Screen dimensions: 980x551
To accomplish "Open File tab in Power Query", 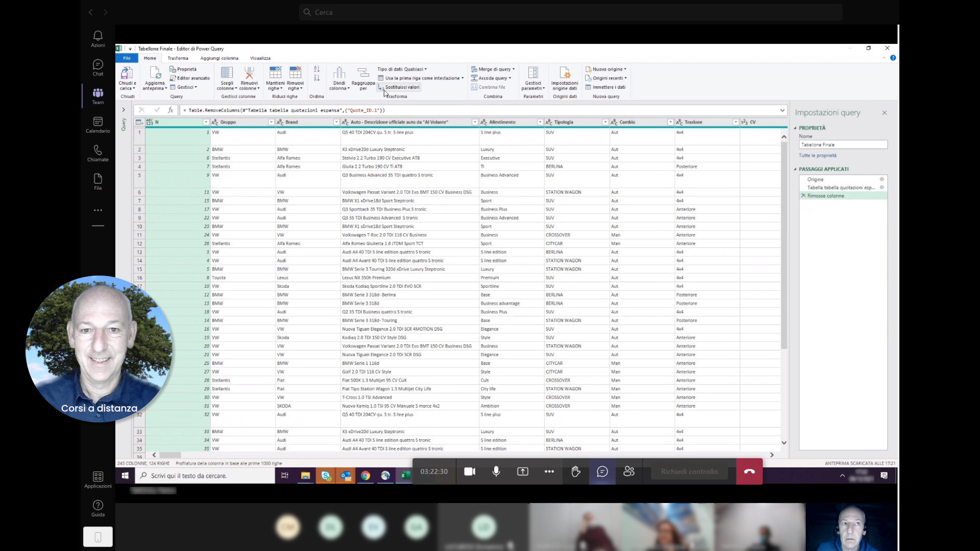I will click(127, 58).
